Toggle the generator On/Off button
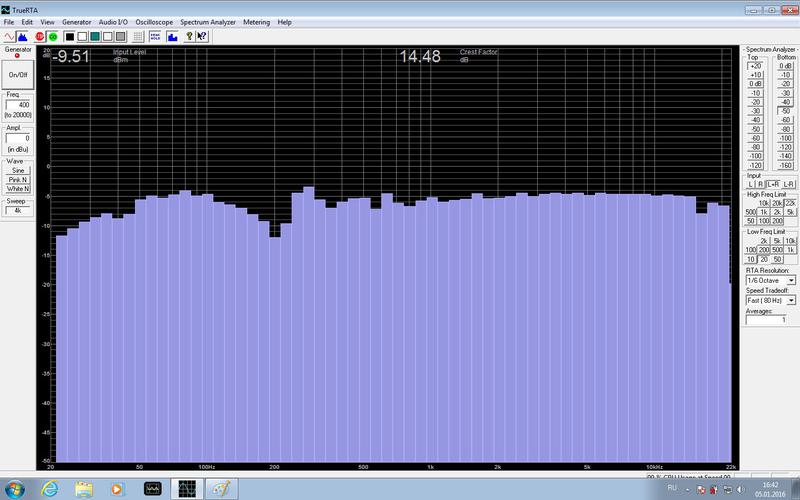 [18, 74]
